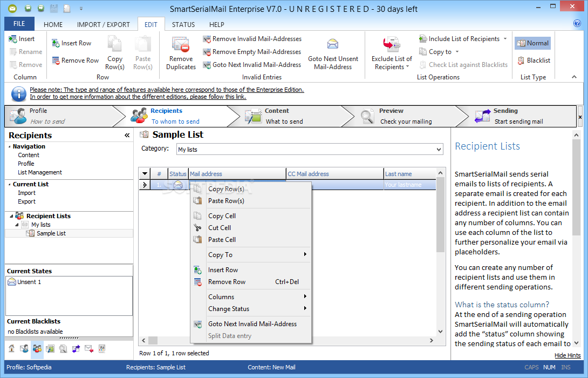Screen dimensions: 588x378
Task: Click the recipients icon in bottom toolbar
Action: point(37,349)
